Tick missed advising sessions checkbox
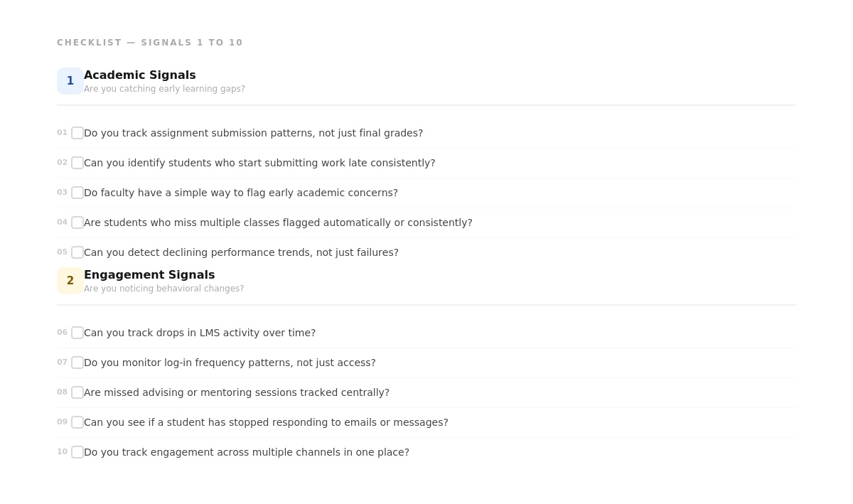The height and width of the screenshot is (504, 853). pos(77,392)
